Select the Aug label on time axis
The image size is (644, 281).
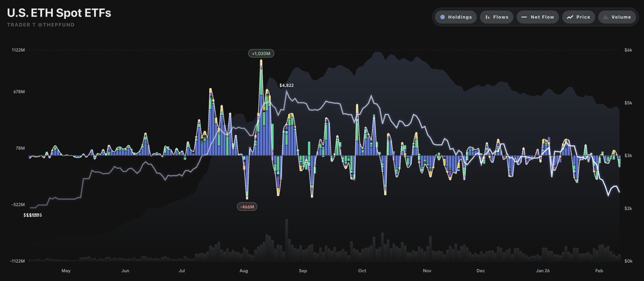243,271
